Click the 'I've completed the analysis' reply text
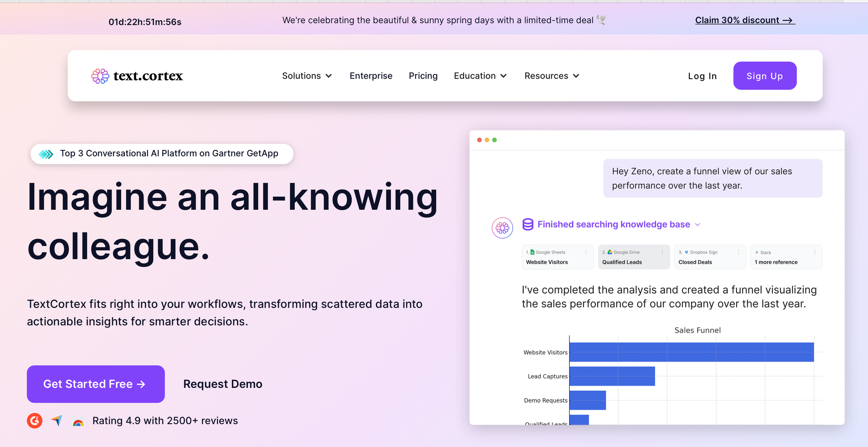The image size is (868, 447). click(x=669, y=297)
